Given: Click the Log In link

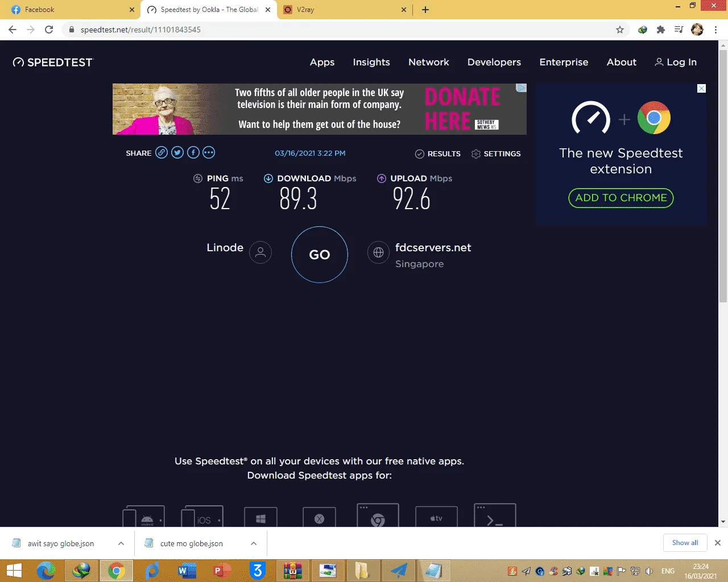Looking at the screenshot, I should (676, 62).
